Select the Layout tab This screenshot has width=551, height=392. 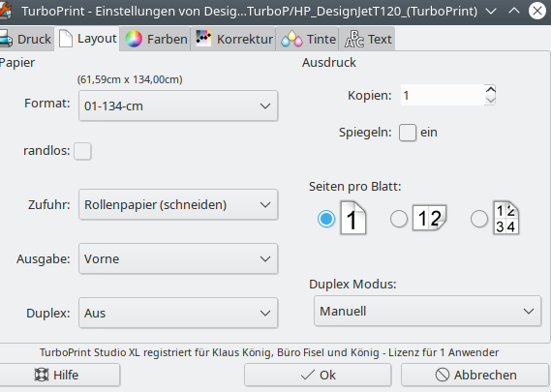click(87, 39)
